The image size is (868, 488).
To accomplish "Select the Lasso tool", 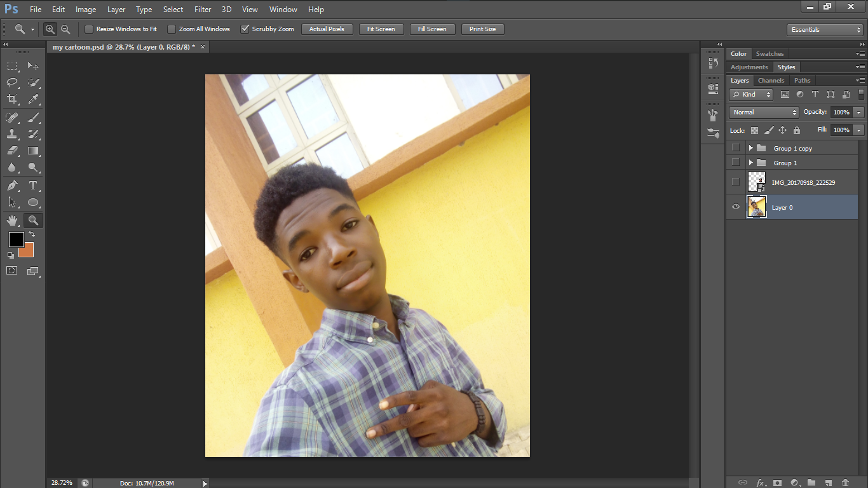I will tap(12, 83).
